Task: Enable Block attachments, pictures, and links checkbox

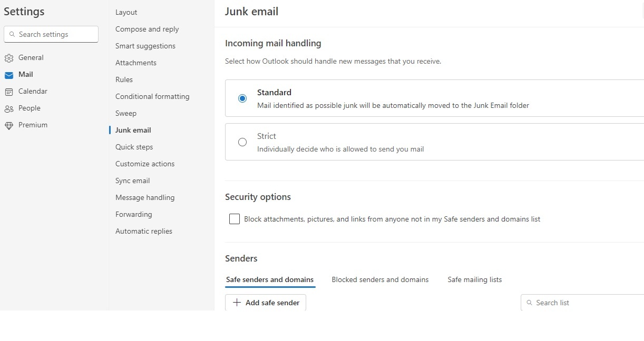Action: [235, 219]
